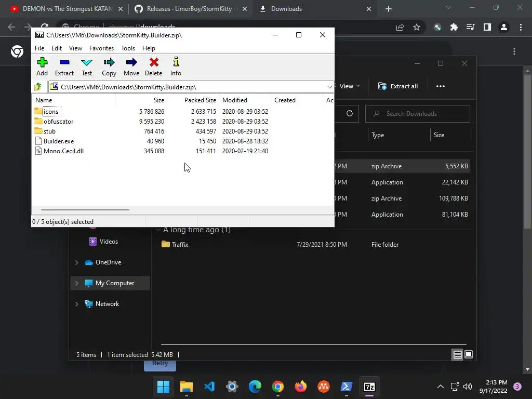The image size is (532, 399).
Task: Switch File Explorer to large thumbnails view
Action: [x=469, y=354]
